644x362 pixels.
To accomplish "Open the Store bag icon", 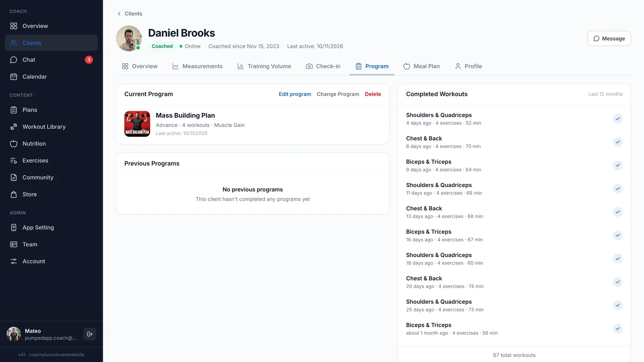I will (14, 195).
